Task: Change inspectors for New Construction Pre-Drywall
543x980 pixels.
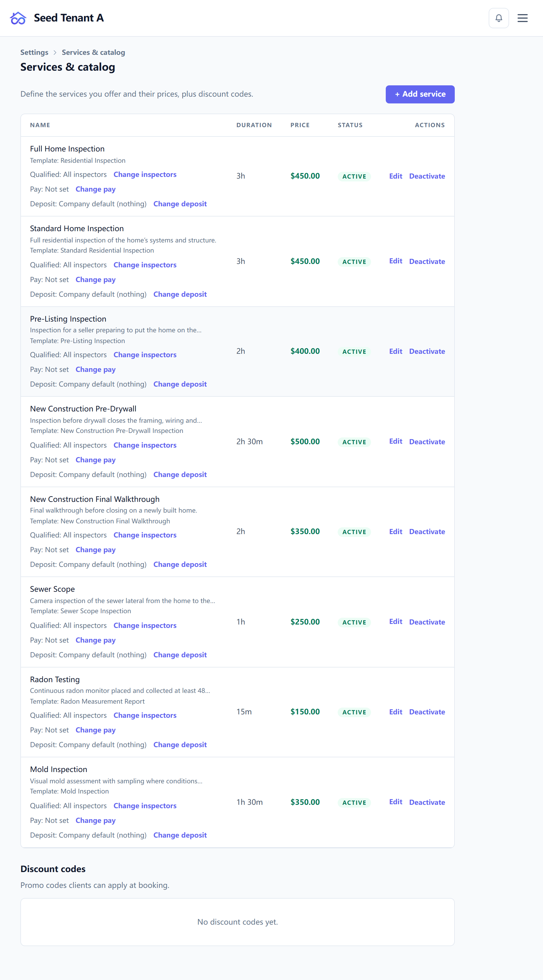Action: (x=145, y=445)
